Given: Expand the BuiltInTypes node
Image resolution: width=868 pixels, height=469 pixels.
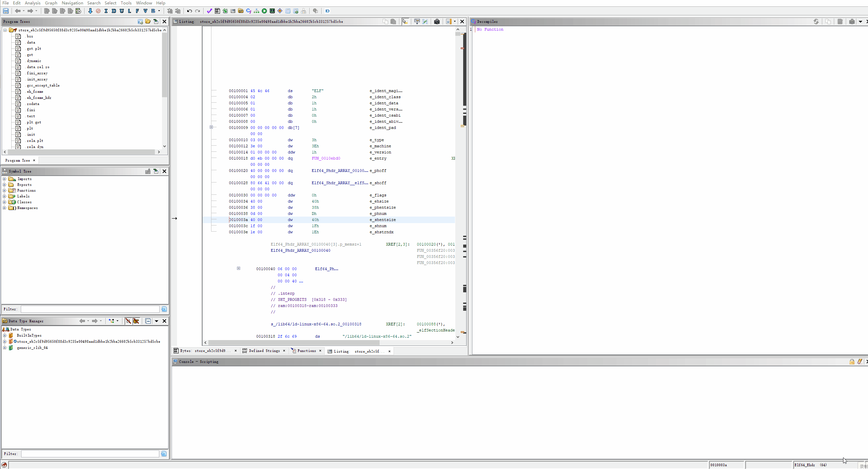Looking at the screenshot, I should coord(5,335).
